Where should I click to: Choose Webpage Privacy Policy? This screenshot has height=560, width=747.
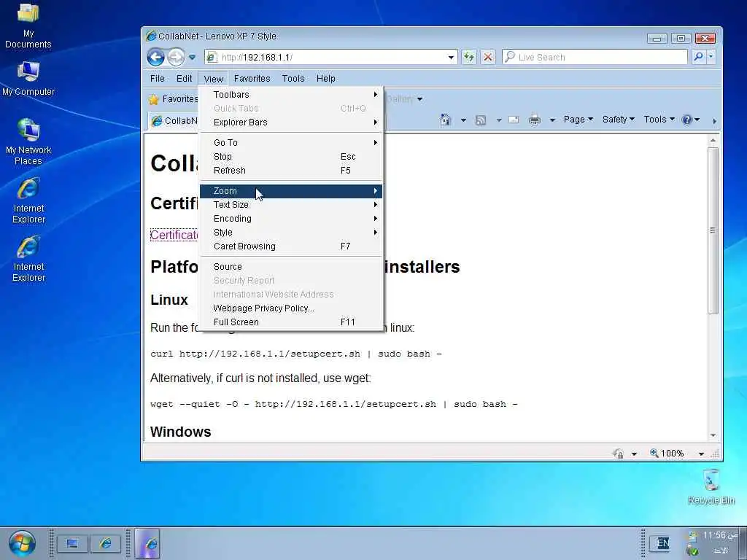pyautogui.click(x=291, y=308)
